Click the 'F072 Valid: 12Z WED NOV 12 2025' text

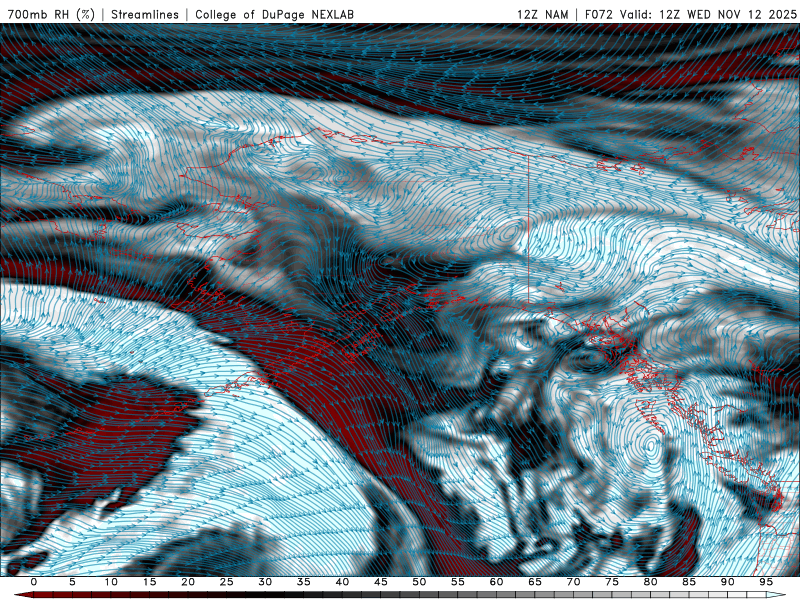[x=691, y=14]
